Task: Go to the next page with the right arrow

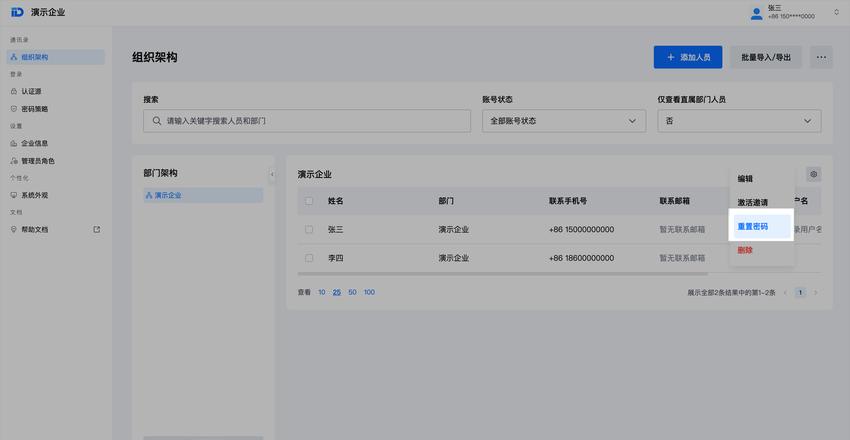Action: tap(815, 293)
